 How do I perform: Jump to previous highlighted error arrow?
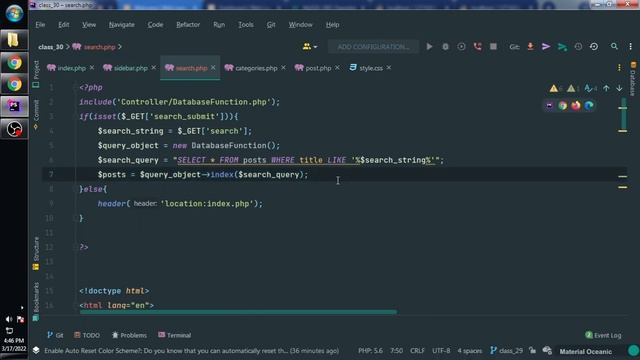tap(607, 88)
